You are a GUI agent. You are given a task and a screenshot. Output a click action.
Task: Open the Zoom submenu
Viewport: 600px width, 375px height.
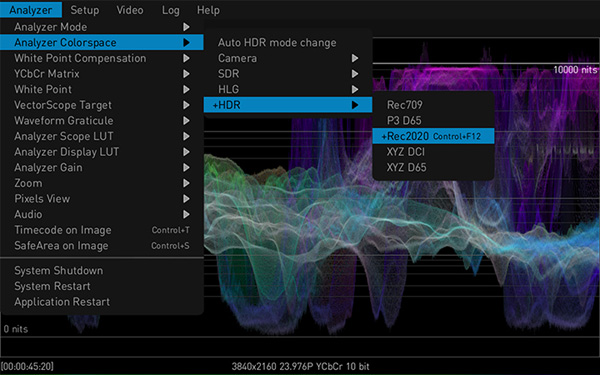[101, 183]
